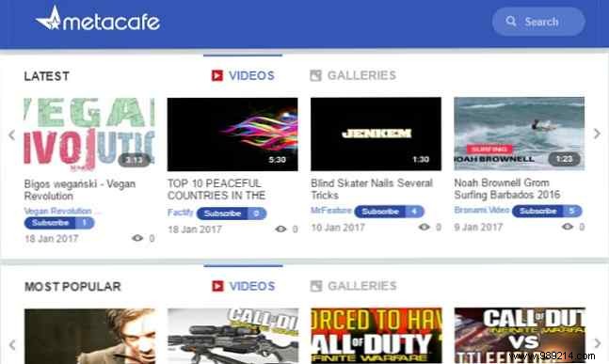The width and height of the screenshot is (609, 364).
Task: Click the LATEST section heading
Action: click(47, 76)
